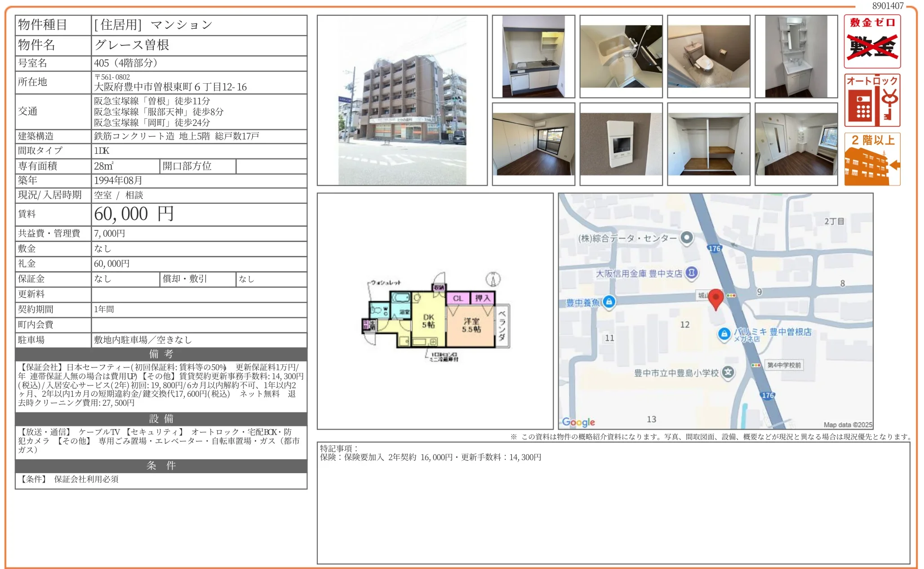This screenshot has width=924, height=569.
Task: Click the 豊中養魚 shop marker icon
Action: tap(609, 302)
